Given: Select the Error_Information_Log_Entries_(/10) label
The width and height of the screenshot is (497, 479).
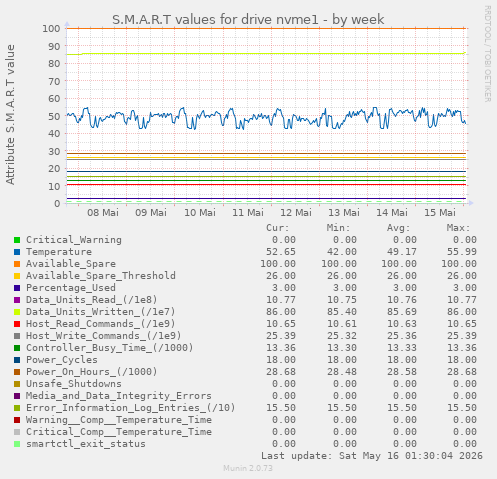Looking at the screenshot, I should point(131,408).
